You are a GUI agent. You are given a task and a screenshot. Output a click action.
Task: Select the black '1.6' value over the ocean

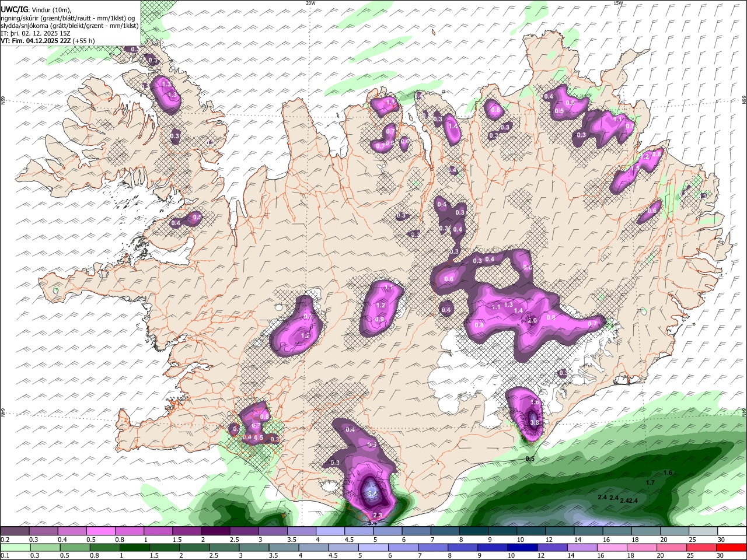pos(668,473)
